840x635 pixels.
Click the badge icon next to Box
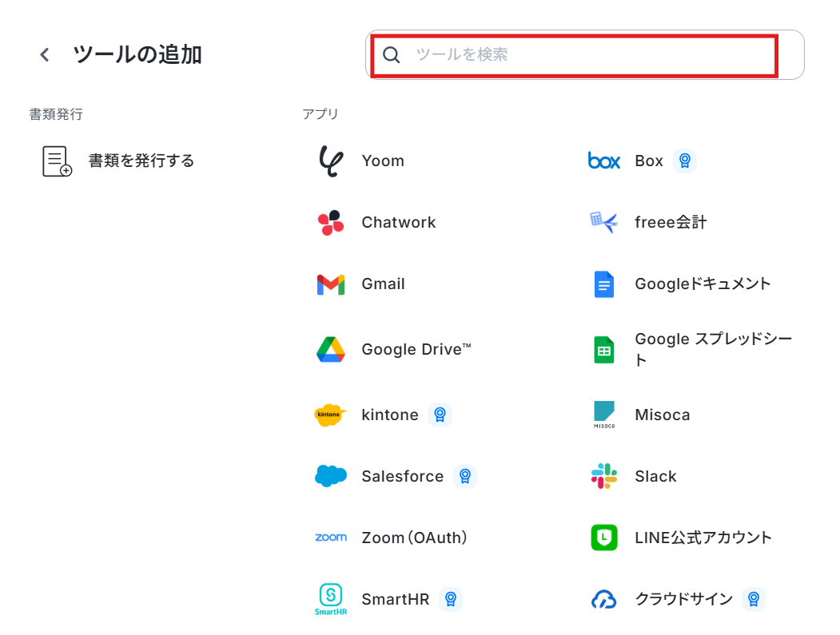[685, 161]
